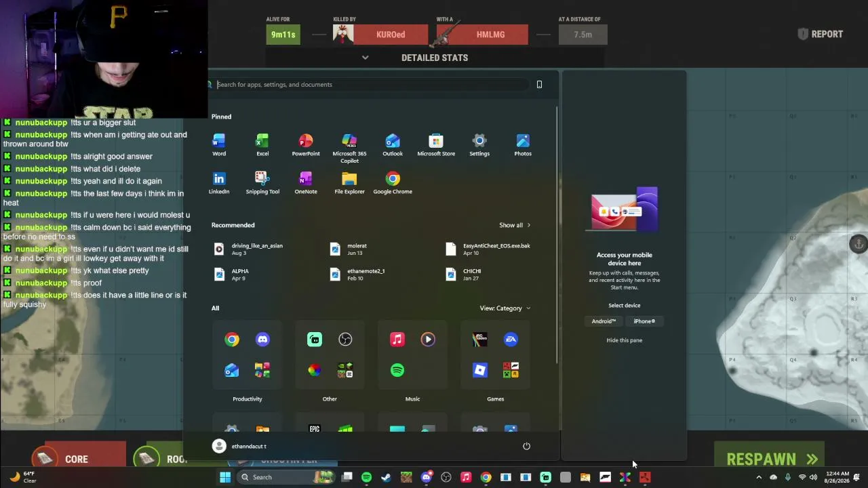Launch Photos from Pinned apps
The height and width of the screenshot is (488, 868).
coord(523,144)
